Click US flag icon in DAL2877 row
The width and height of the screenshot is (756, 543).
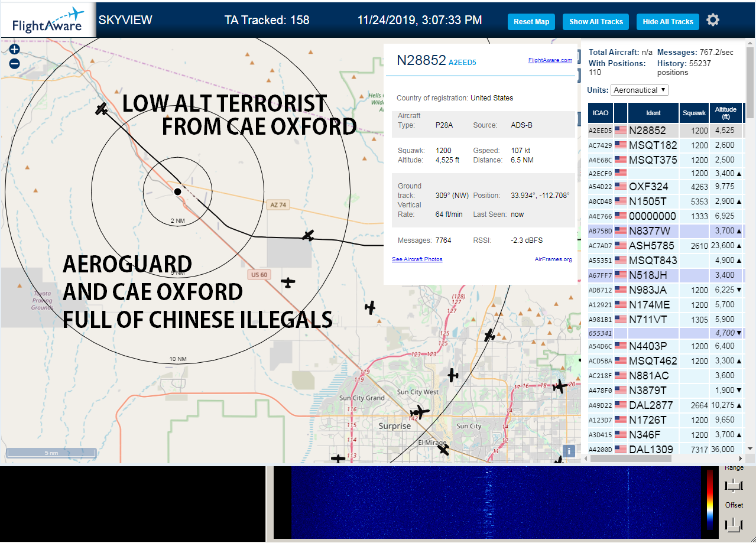pos(621,405)
